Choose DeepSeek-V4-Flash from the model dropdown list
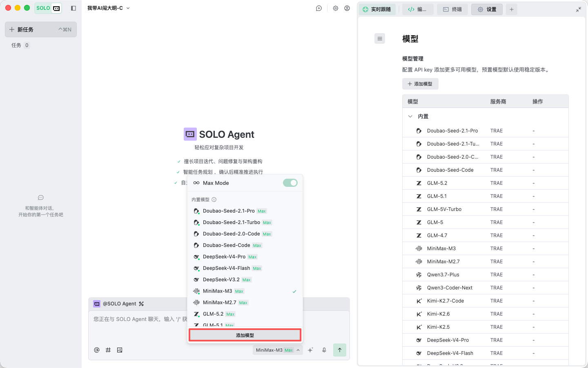588x368 pixels. (245, 268)
